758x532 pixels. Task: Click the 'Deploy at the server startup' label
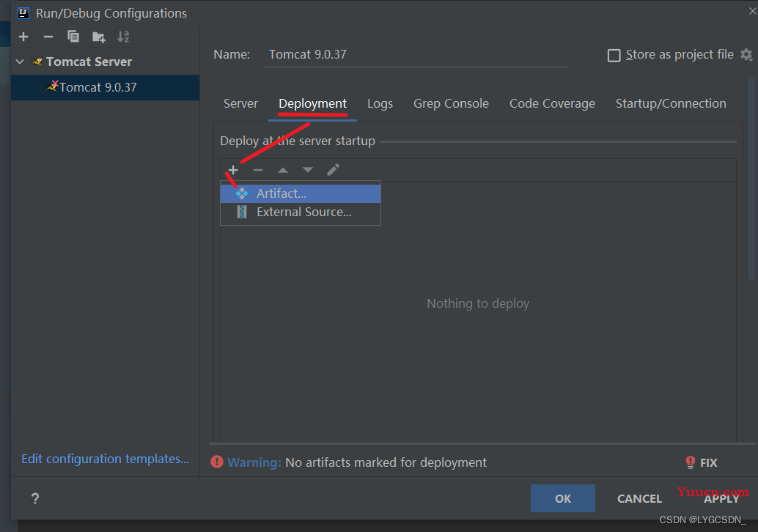[x=298, y=141]
